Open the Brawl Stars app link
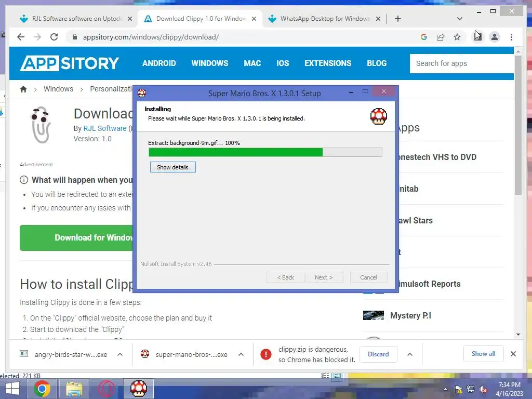The image size is (532, 399). (416, 220)
